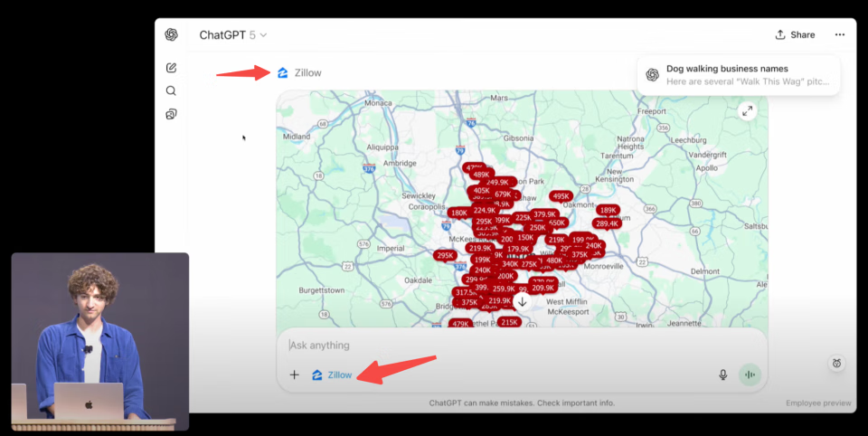Open the three-dot more options menu
The height and width of the screenshot is (436, 868).
coord(840,35)
